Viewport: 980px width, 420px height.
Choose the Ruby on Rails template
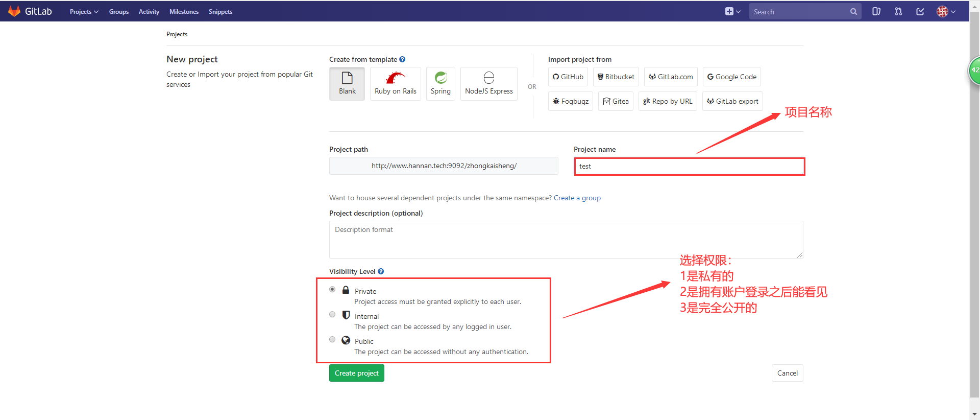(396, 84)
